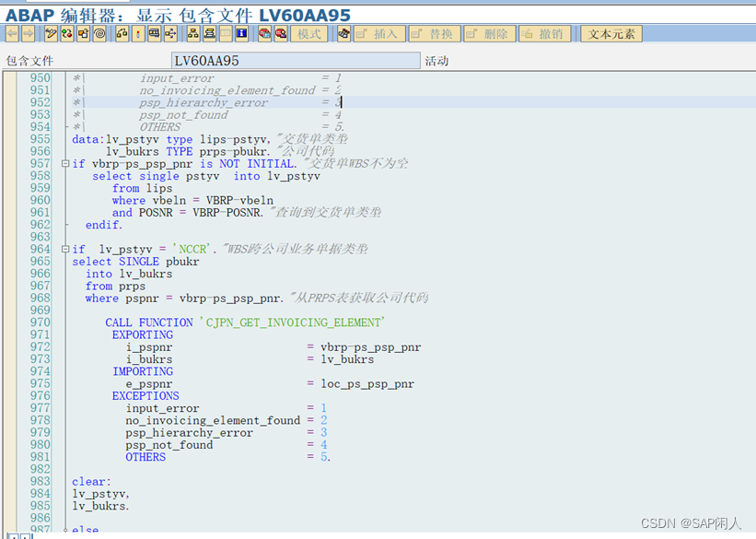Click the 模式 (Pattern) button

pos(309,34)
